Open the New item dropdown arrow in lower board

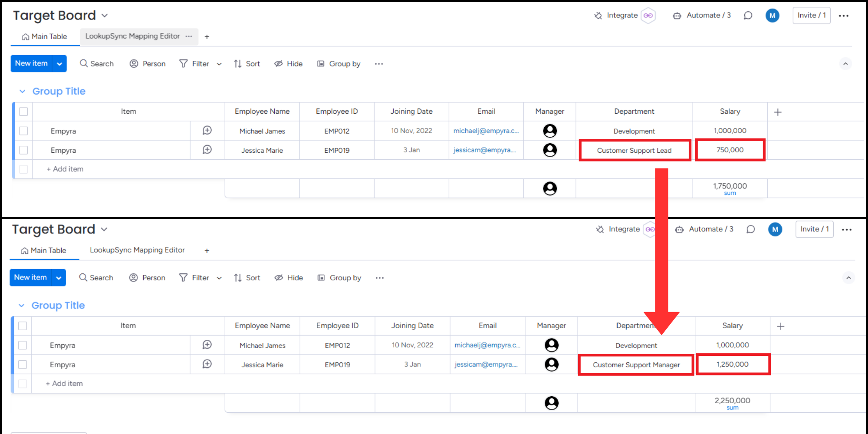59,278
